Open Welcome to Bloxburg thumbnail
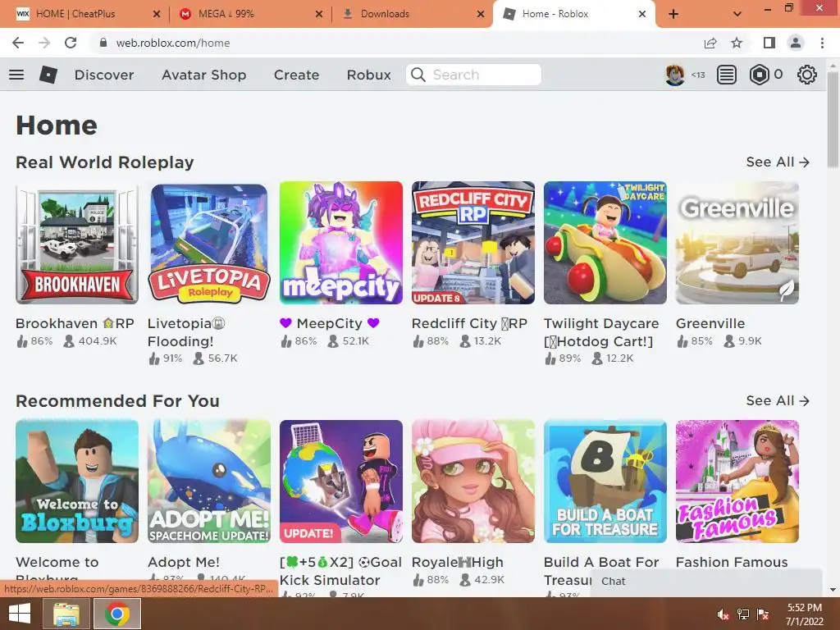 click(77, 481)
